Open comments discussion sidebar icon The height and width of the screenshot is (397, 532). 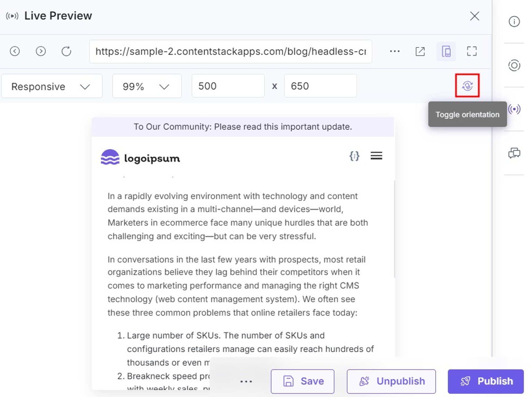(x=514, y=153)
